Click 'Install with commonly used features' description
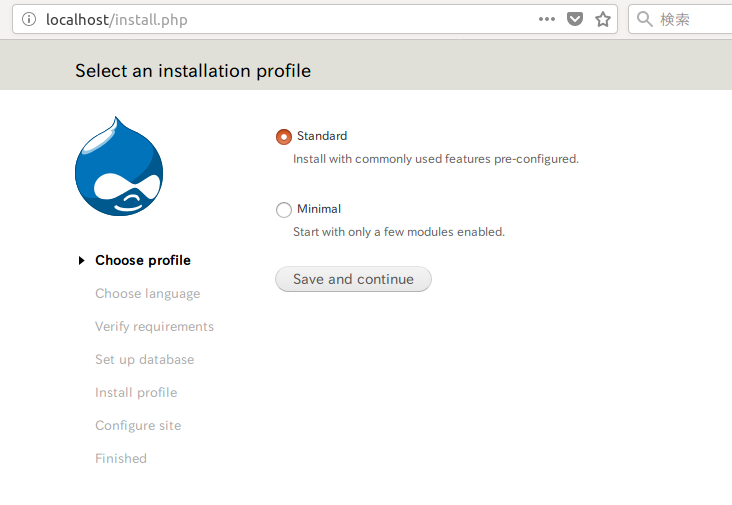Image resolution: width=732 pixels, height=505 pixels. point(436,159)
